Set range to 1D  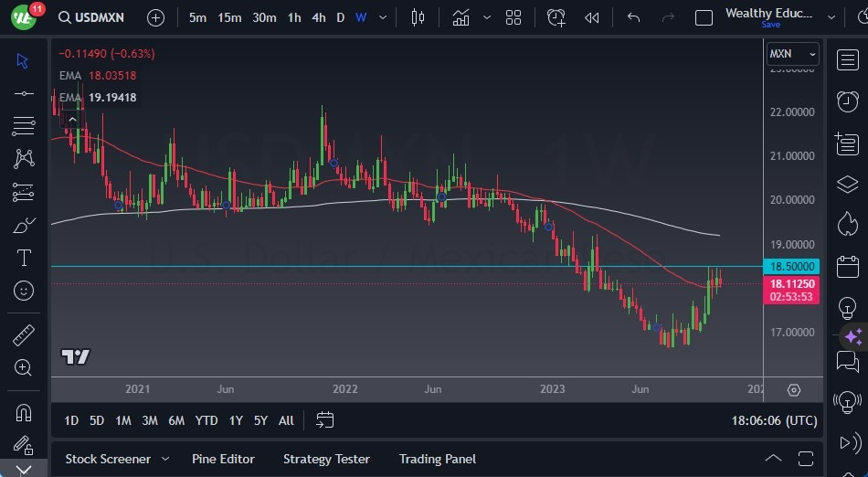(71, 420)
